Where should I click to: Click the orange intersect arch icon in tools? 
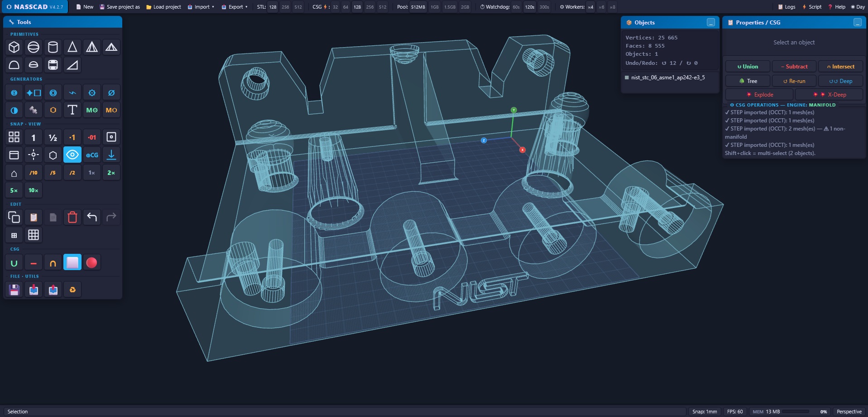[53, 262]
